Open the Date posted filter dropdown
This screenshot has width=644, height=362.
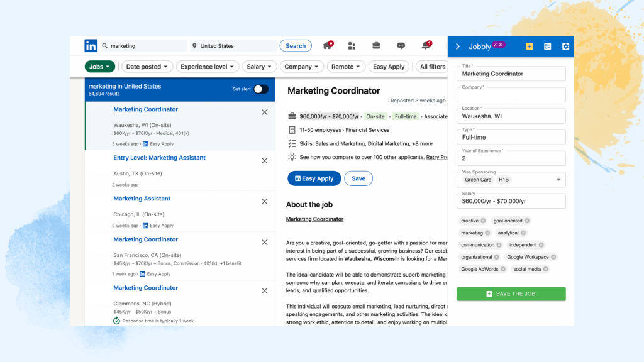click(147, 66)
